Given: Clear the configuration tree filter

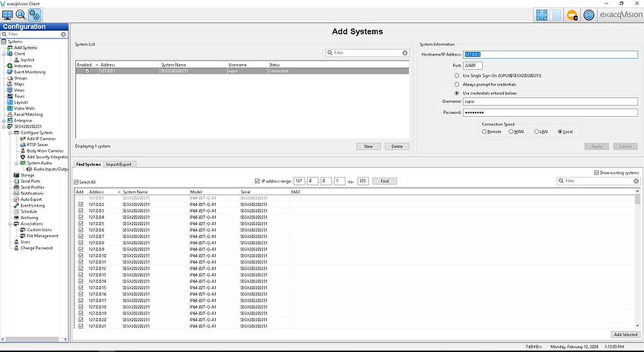Looking at the screenshot, I should click(x=63, y=34).
